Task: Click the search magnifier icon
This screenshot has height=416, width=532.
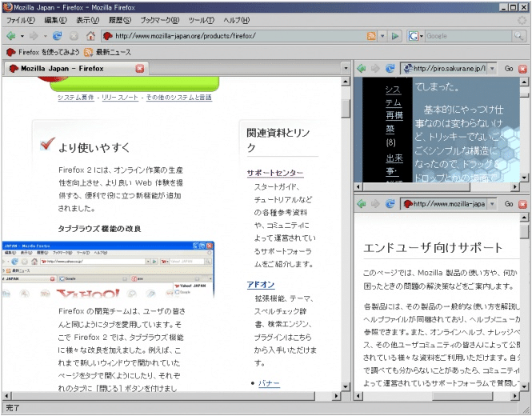Action: point(519,36)
